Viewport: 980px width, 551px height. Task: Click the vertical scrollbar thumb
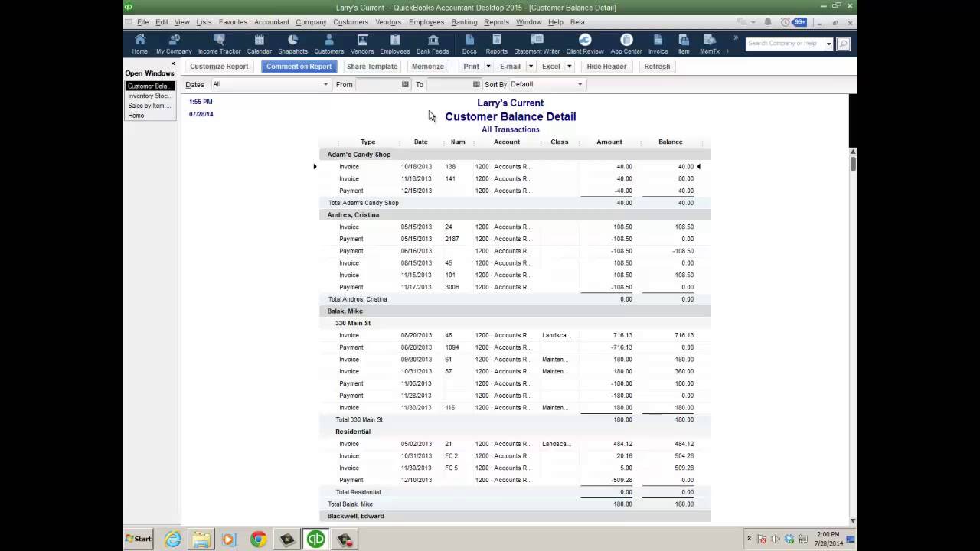853,163
